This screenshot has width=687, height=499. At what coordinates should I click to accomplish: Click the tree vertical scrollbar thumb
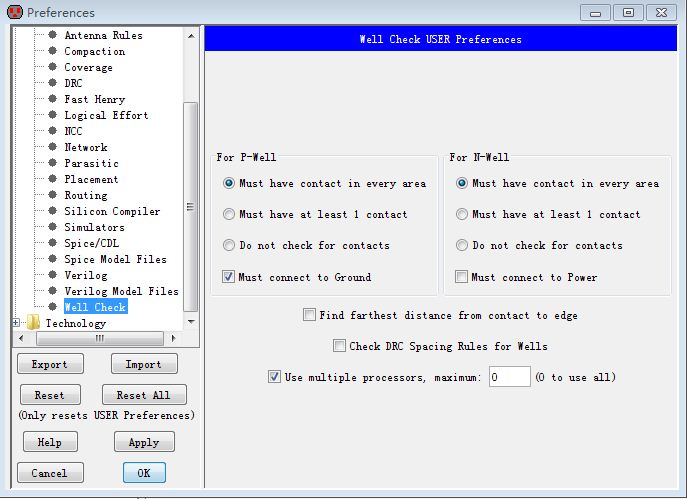191,206
